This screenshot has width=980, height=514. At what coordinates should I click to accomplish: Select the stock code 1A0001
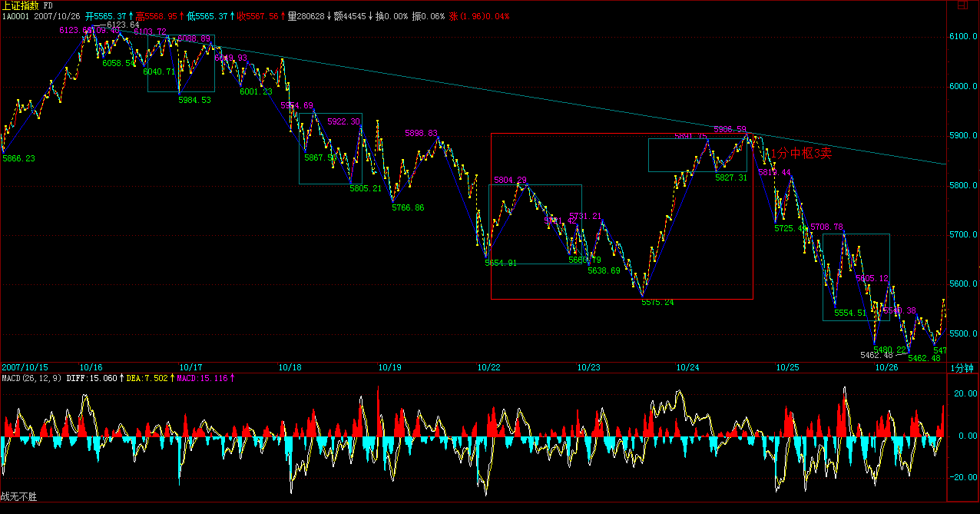(x=15, y=16)
